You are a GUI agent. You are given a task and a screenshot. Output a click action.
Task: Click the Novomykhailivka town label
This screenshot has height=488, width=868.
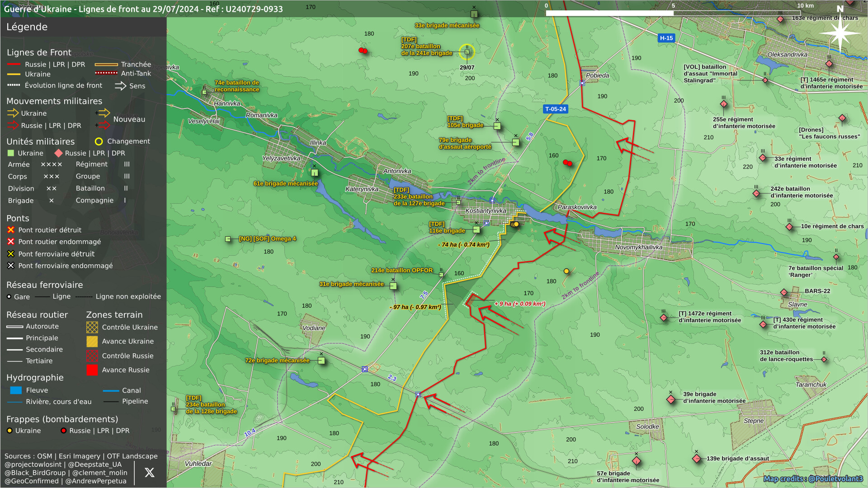click(x=638, y=247)
